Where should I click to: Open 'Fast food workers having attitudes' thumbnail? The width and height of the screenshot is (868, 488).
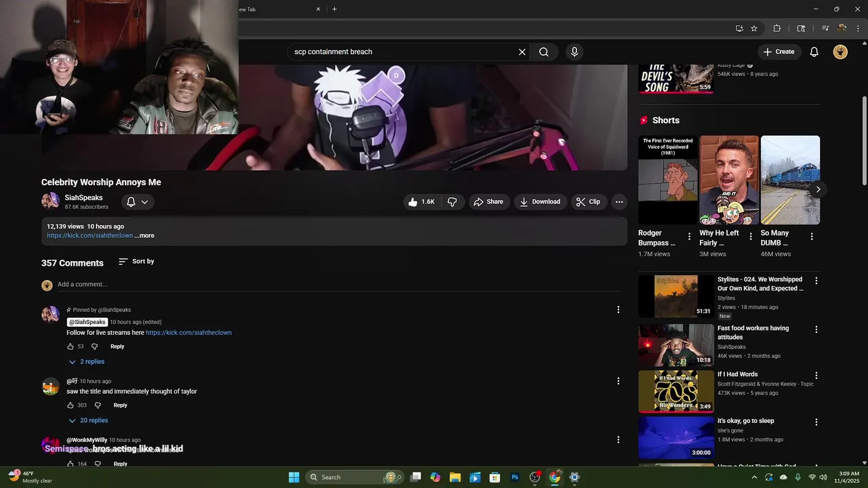coord(676,345)
